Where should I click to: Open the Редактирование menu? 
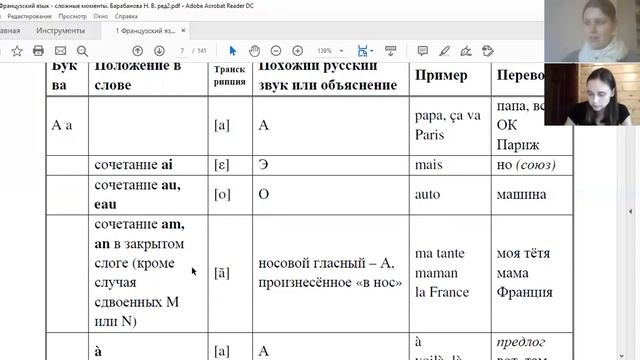(x=29, y=16)
